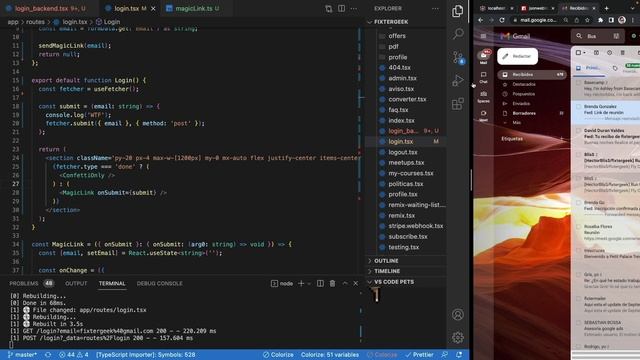Collapse the FIXTERGEEK folder tree

coord(370,22)
